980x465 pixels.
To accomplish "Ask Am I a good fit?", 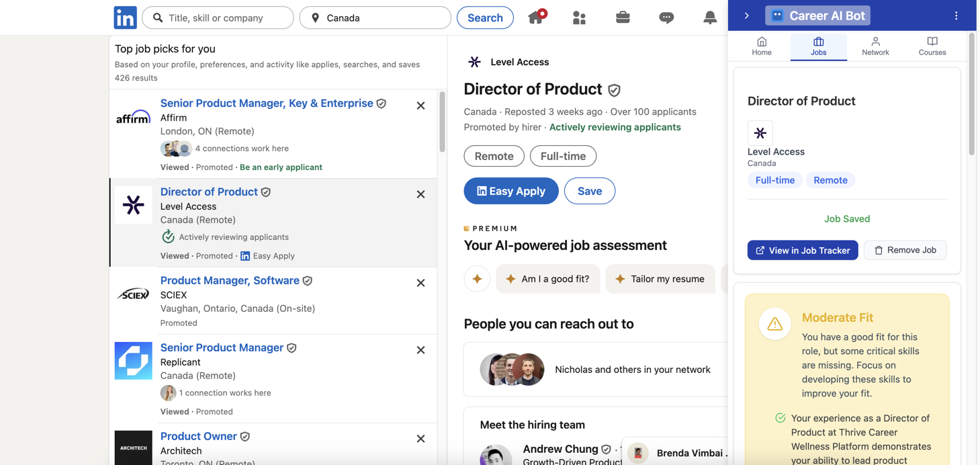I will [547, 279].
